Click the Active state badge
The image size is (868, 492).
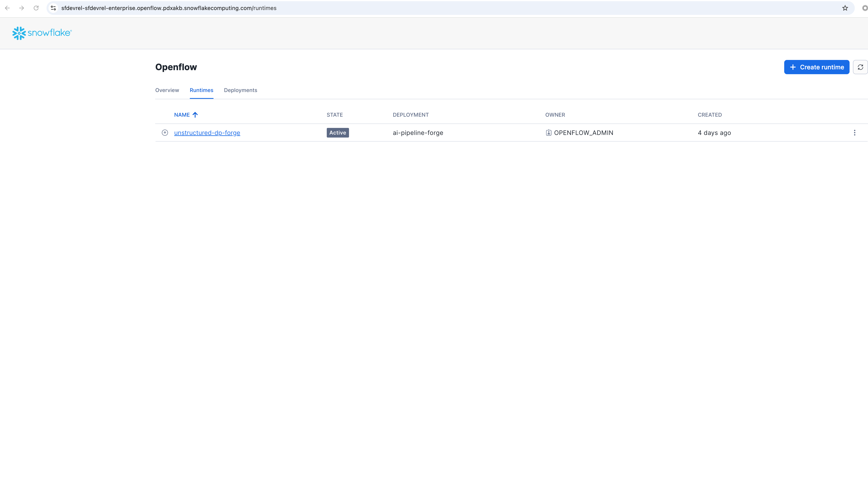tap(338, 133)
